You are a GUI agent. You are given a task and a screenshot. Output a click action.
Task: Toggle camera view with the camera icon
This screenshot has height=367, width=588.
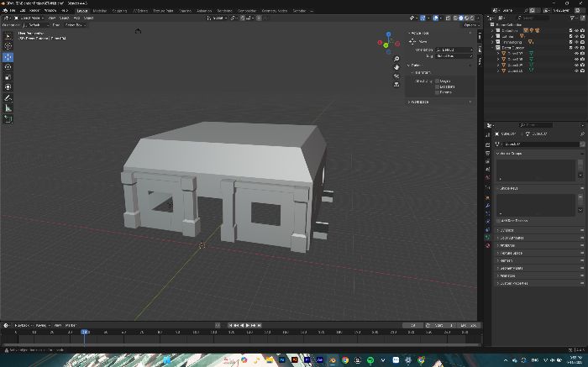pyautogui.click(x=396, y=76)
